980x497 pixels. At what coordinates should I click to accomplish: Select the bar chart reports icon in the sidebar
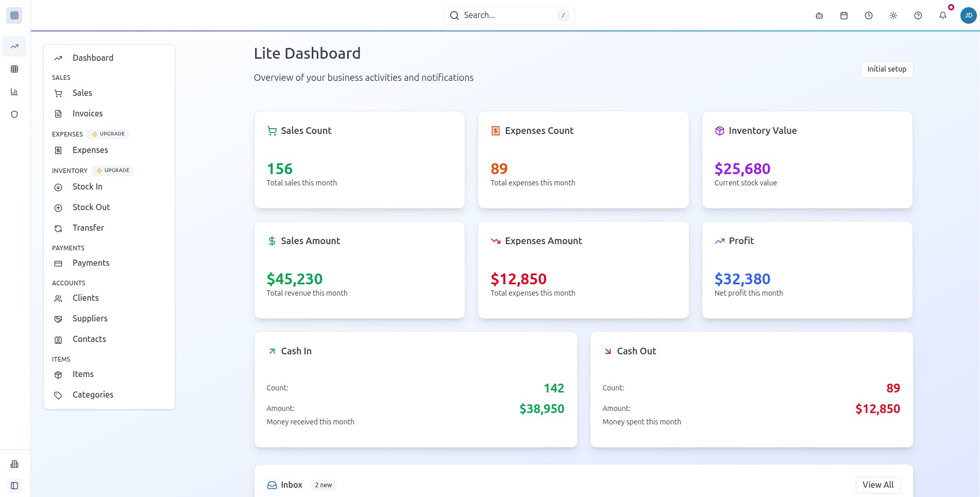[14, 91]
